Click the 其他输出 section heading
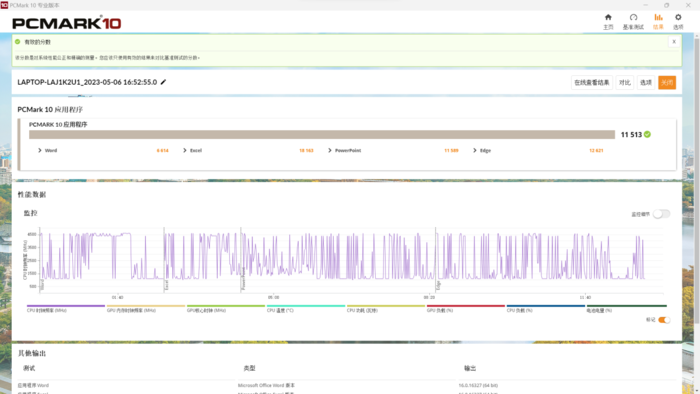 click(x=32, y=353)
